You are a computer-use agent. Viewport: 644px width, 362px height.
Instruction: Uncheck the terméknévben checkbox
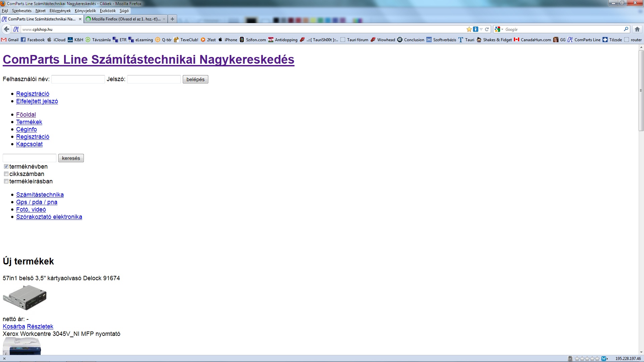point(6,167)
